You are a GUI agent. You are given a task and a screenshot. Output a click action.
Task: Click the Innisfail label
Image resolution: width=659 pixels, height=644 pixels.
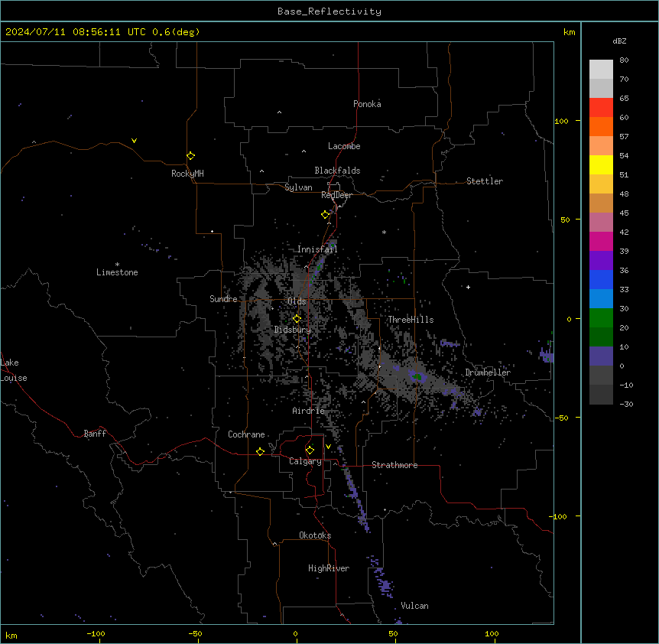click(x=317, y=249)
